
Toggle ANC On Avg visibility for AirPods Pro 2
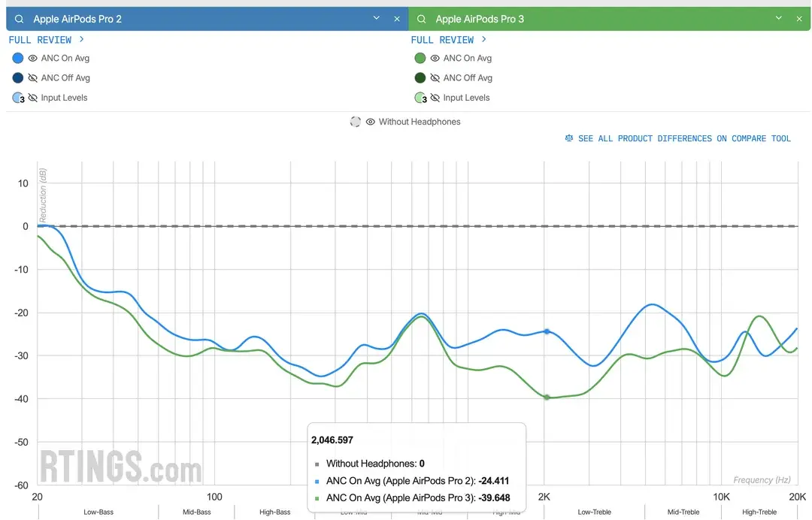[x=33, y=58]
